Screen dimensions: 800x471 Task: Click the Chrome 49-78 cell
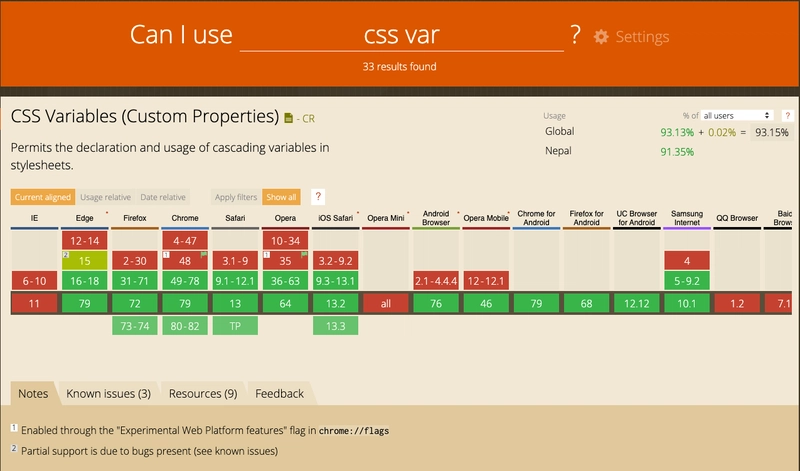(185, 281)
